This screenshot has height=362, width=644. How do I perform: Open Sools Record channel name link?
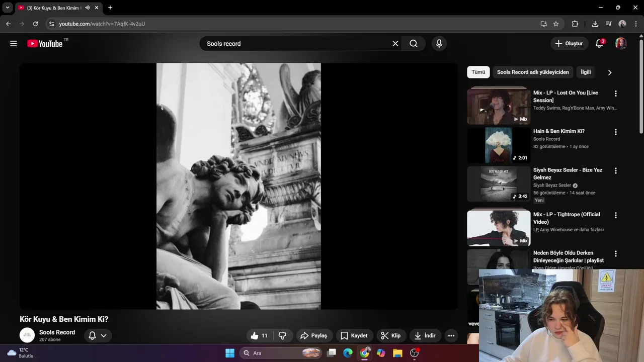click(57, 332)
